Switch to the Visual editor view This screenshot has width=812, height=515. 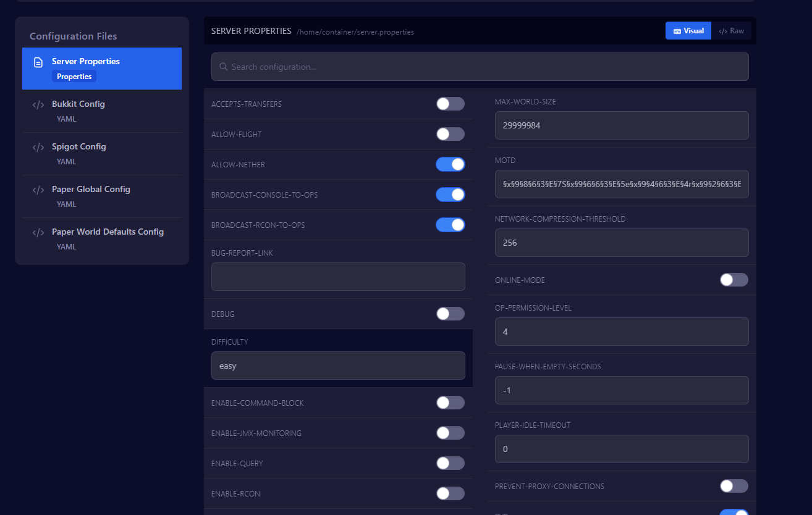tap(688, 31)
